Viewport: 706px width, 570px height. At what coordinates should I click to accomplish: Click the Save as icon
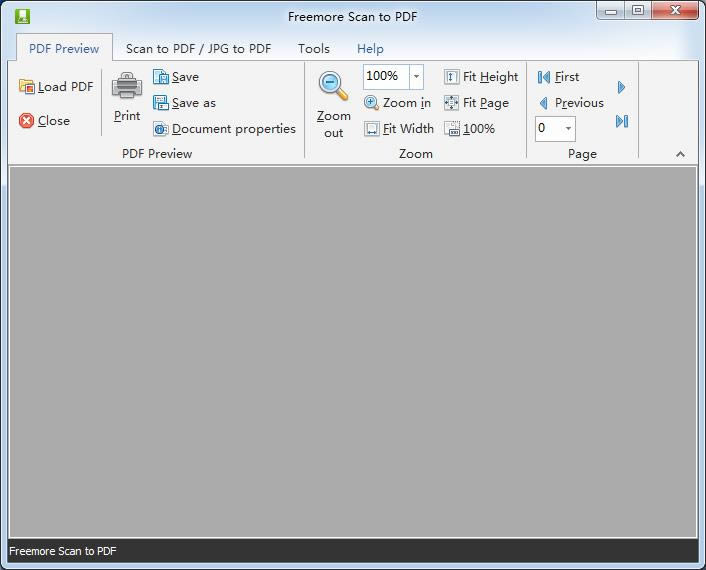tap(161, 103)
